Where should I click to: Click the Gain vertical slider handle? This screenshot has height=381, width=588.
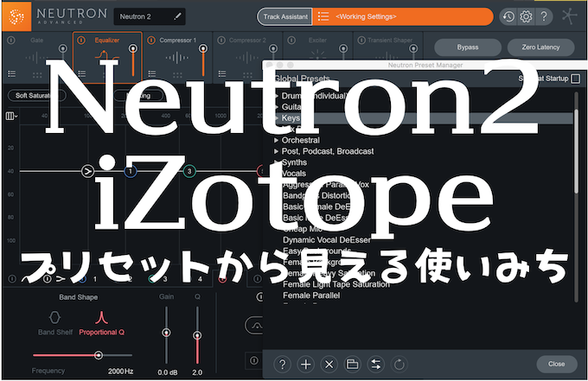tap(166, 333)
